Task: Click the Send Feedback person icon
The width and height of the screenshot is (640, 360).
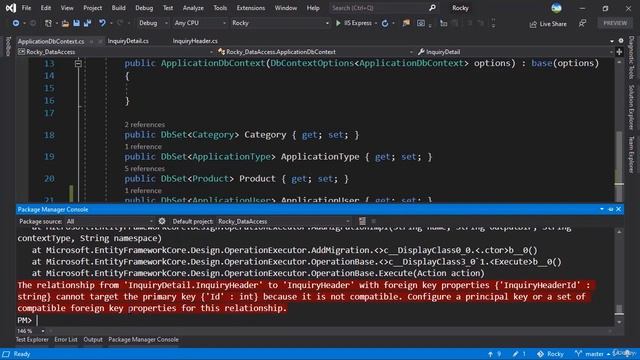Action: pyautogui.click(x=582, y=24)
